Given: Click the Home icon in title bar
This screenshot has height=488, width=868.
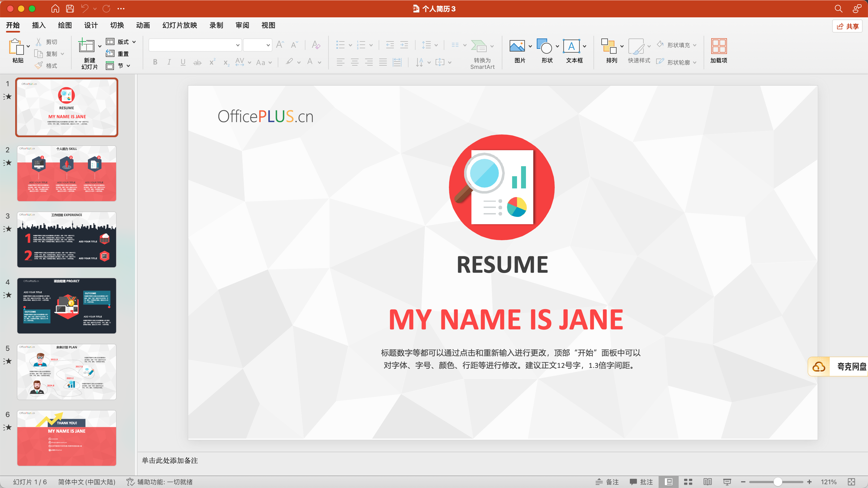Looking at the screenshot, I should (x=55, y=9).
